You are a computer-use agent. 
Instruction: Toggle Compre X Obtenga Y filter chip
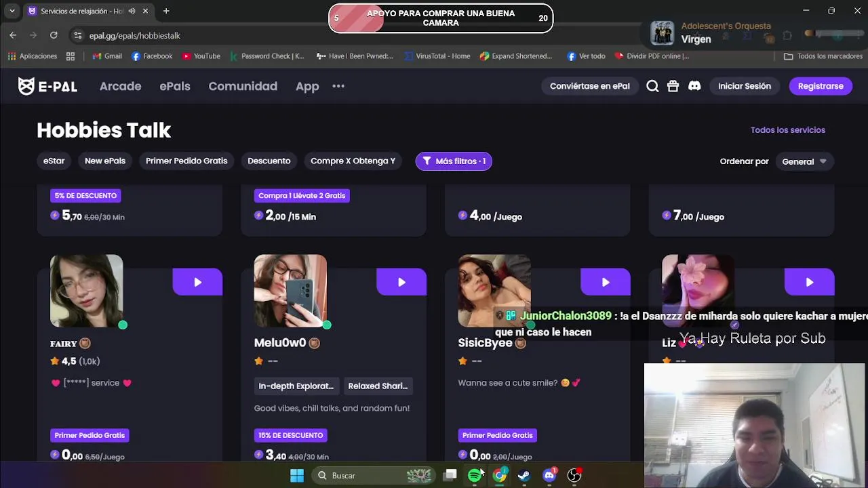353,161
